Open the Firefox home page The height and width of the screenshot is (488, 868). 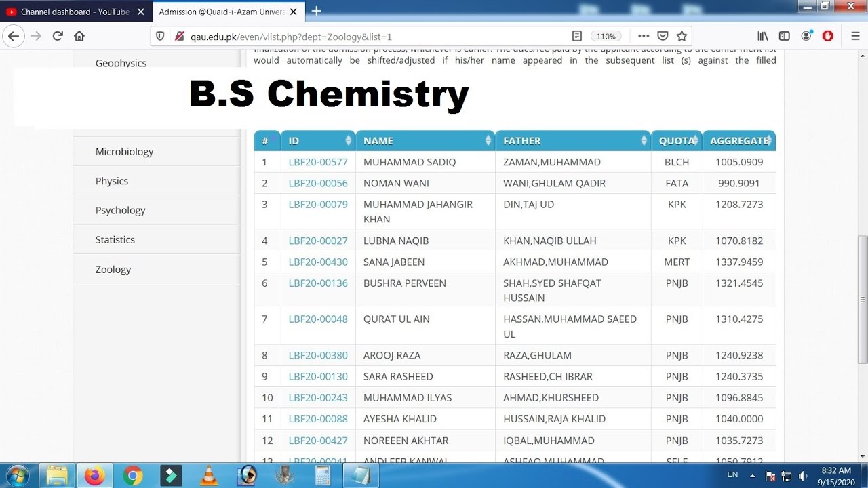point(79,36)
